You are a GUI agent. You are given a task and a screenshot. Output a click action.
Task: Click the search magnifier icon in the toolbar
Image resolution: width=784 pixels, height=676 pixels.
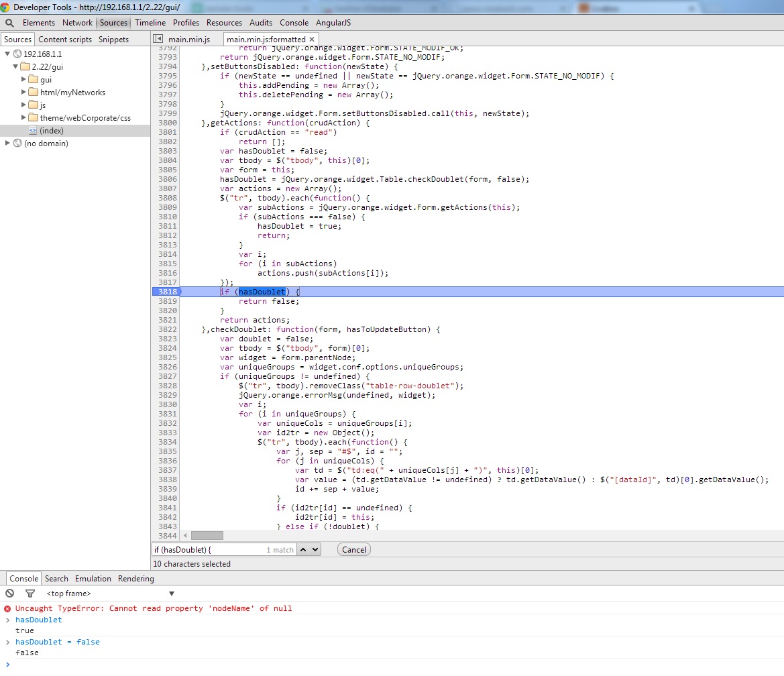[x=9, y=22]
